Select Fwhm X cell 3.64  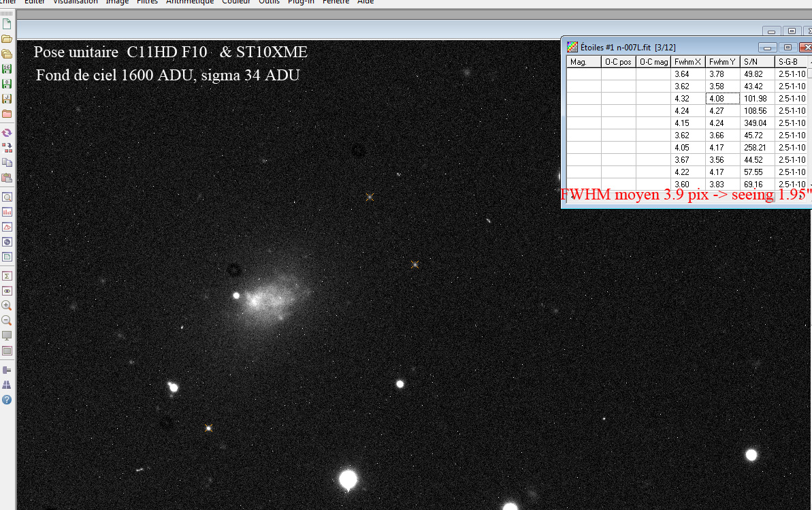click(x=687, y=74)
